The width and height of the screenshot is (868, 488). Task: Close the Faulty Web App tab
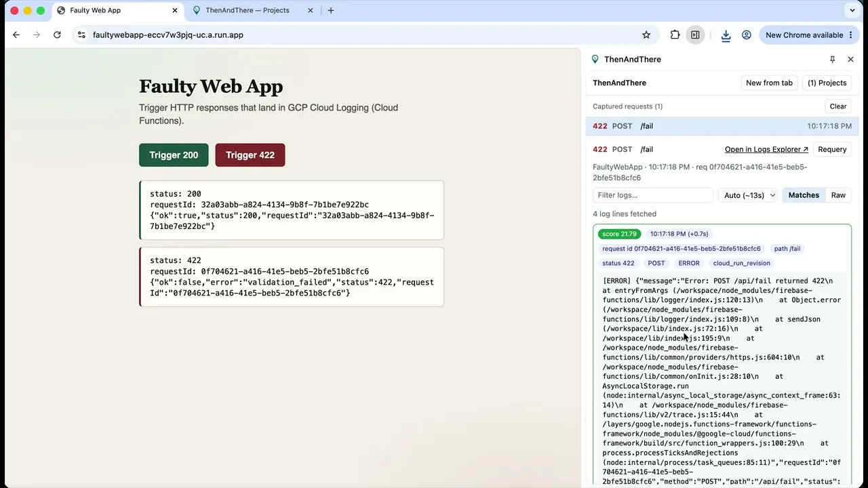(x=175, y=10)
